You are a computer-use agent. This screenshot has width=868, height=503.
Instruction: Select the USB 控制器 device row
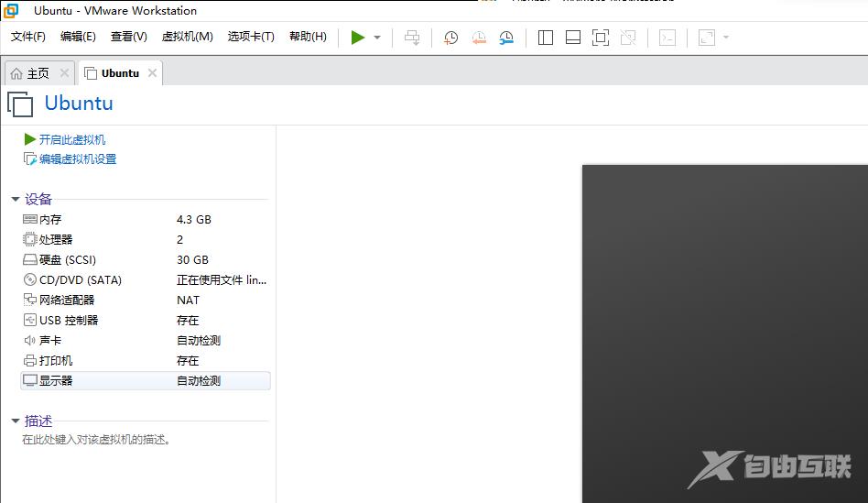pyautogui.click(x=146, y=320)
